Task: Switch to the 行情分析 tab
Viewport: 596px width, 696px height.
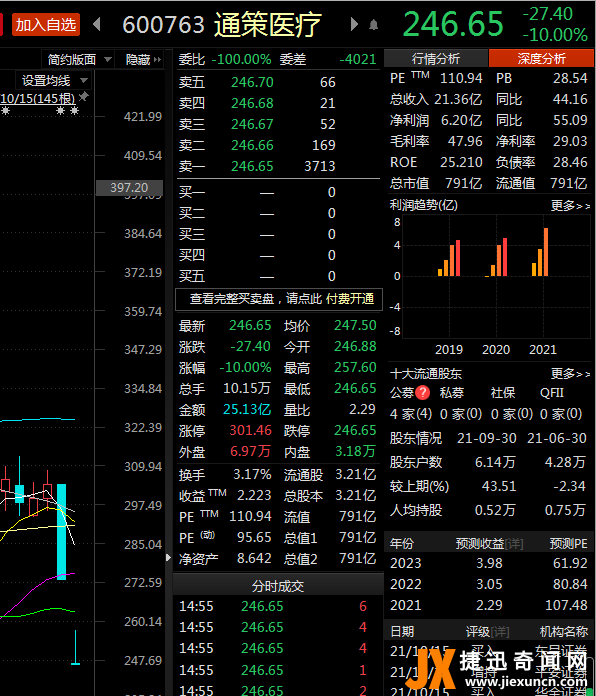Action: point(436,58)
